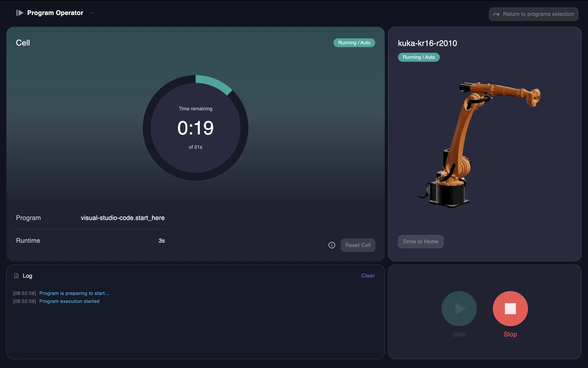The width and height of the screenshot is (588, 368).
Task: Open the Program Operator dropdown chevron
Action: [x=92, y=13]
